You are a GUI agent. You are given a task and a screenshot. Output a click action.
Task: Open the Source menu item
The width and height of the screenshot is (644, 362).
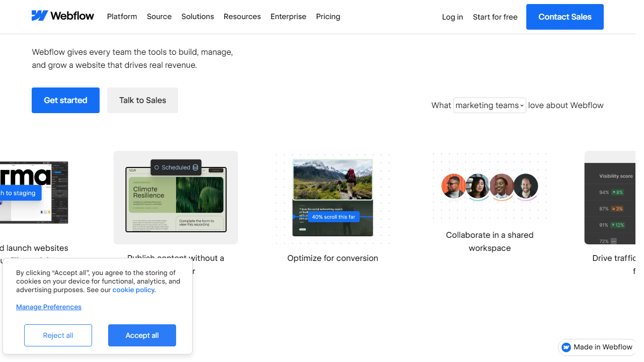(159, 17)
